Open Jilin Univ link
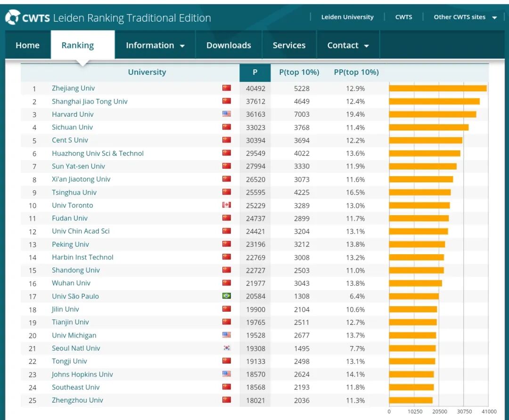509x420 pixels. click(x=65, y=309)
